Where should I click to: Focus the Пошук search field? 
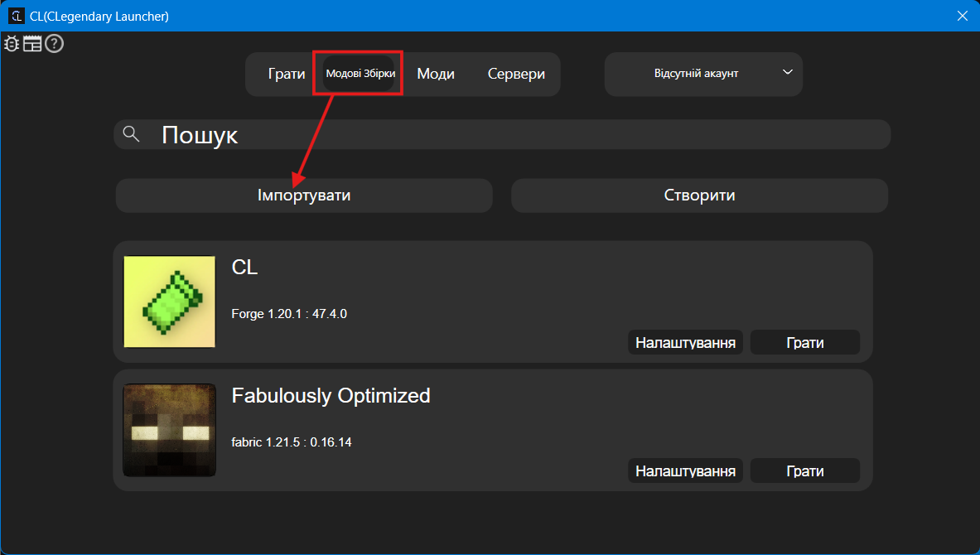[514, 135]
